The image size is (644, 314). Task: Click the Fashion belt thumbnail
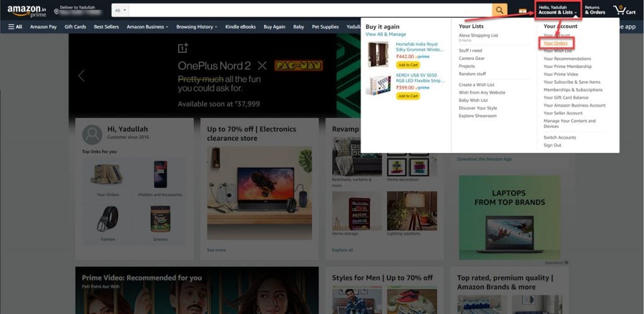coord(107,218)
